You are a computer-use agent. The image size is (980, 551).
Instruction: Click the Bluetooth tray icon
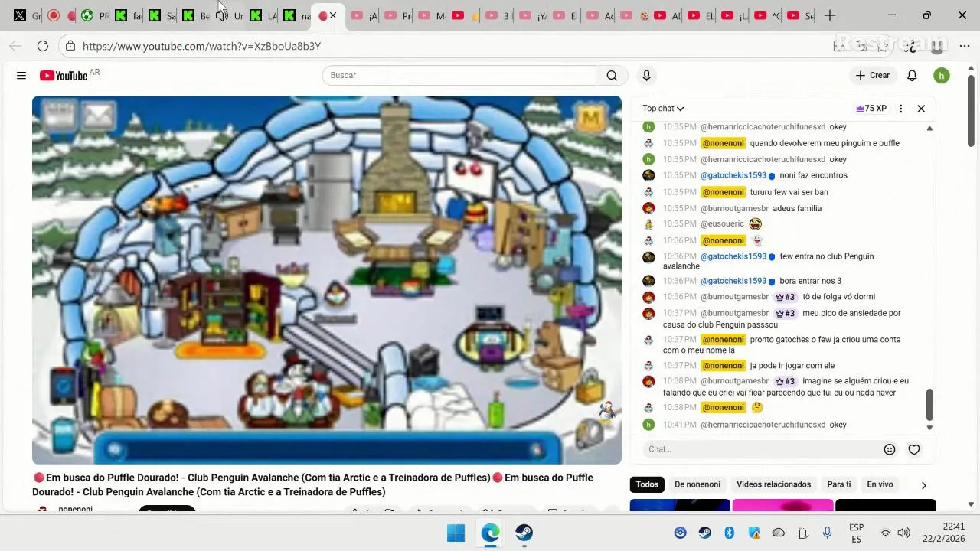click(x=729, y=533)
